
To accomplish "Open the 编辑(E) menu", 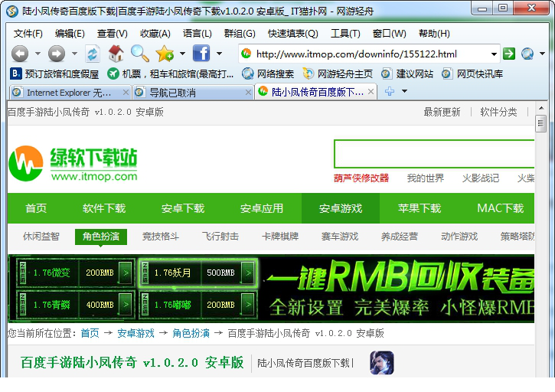I will tap(70, 34).
